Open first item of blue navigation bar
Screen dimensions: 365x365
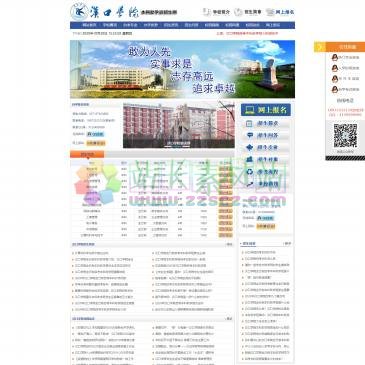pyautogui.click(x=89, y=25)
